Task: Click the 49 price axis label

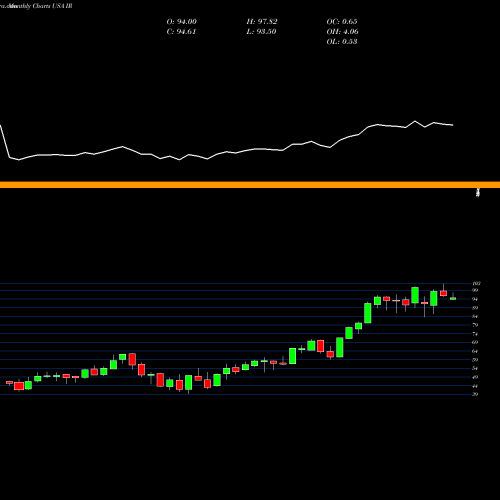Action: 475,377
